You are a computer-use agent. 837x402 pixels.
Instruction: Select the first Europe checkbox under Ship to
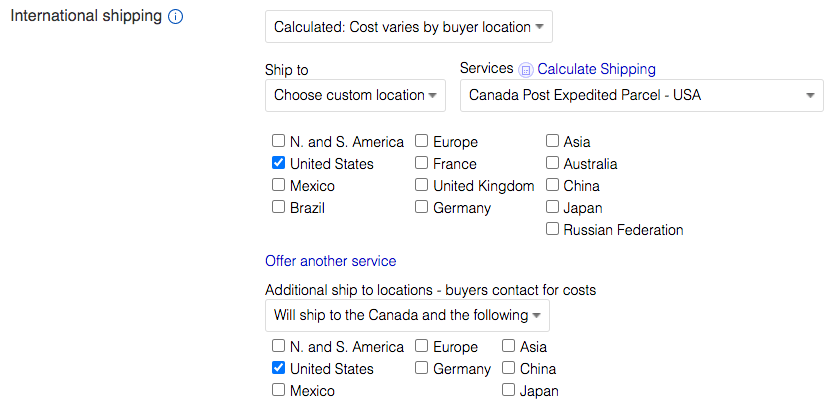[421, 141]
